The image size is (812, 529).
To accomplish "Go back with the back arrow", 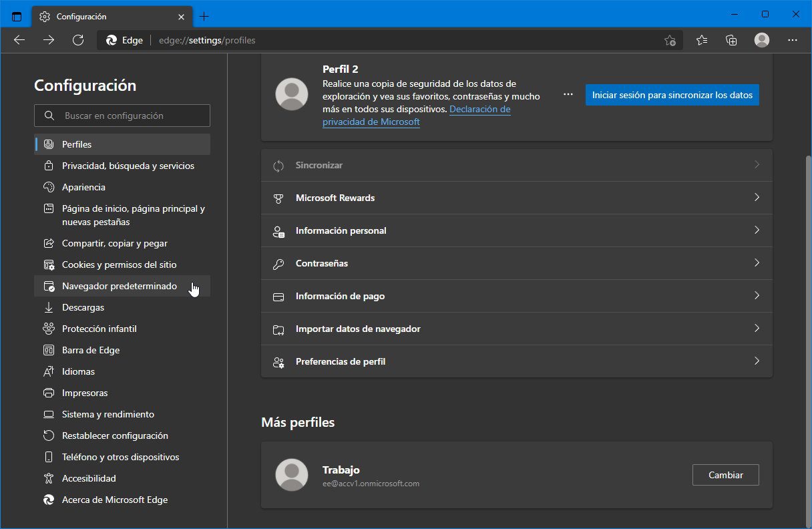I will (19, 40).
